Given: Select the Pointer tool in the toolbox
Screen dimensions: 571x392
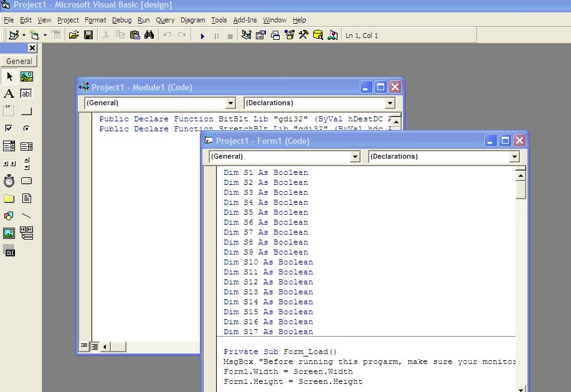Looking at the screenshot, I should pyautogui.click(x=9, y=77).
